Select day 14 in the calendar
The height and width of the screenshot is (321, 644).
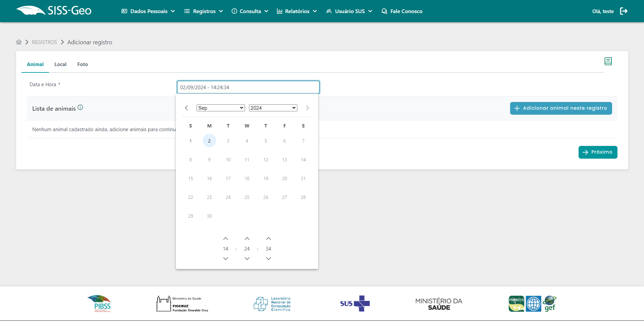(x=303, y=160)
